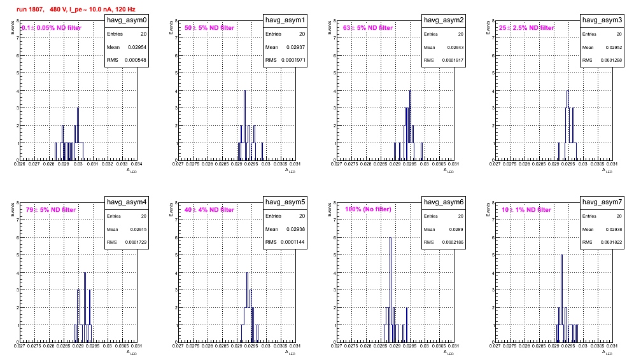Click RMS 0.0001817 in havg_asym2 stats
This screenshot has height=364, width=634.
coord(444,60)
